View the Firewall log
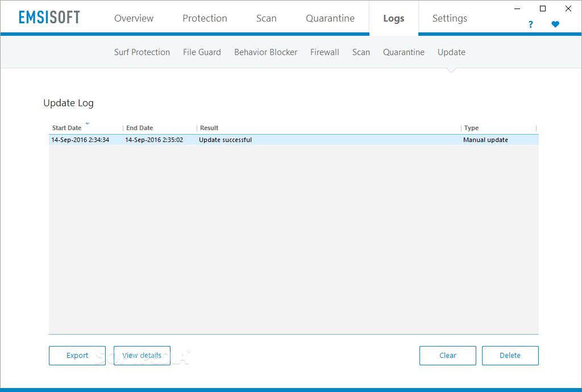The width and height of the screenshot is (582, 392). coord(325,52)
